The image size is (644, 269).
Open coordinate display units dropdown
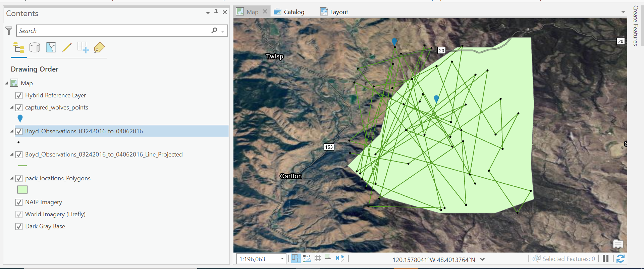[x=482, y=259]
